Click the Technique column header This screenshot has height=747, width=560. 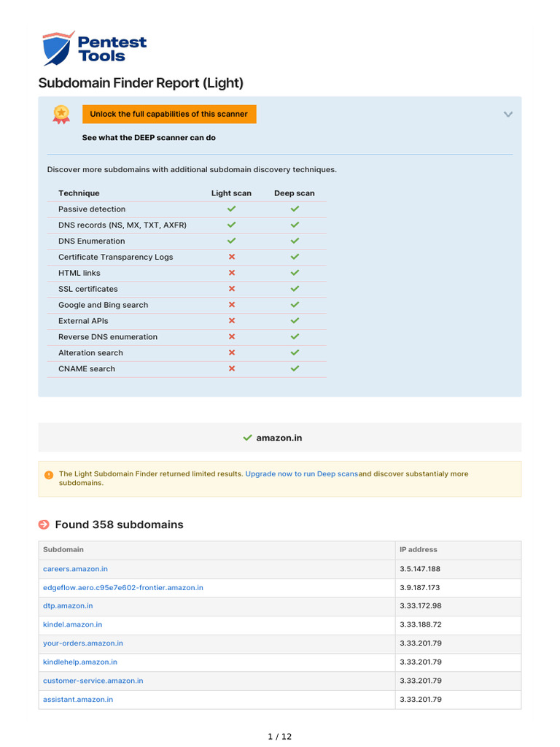coord(79,193)
